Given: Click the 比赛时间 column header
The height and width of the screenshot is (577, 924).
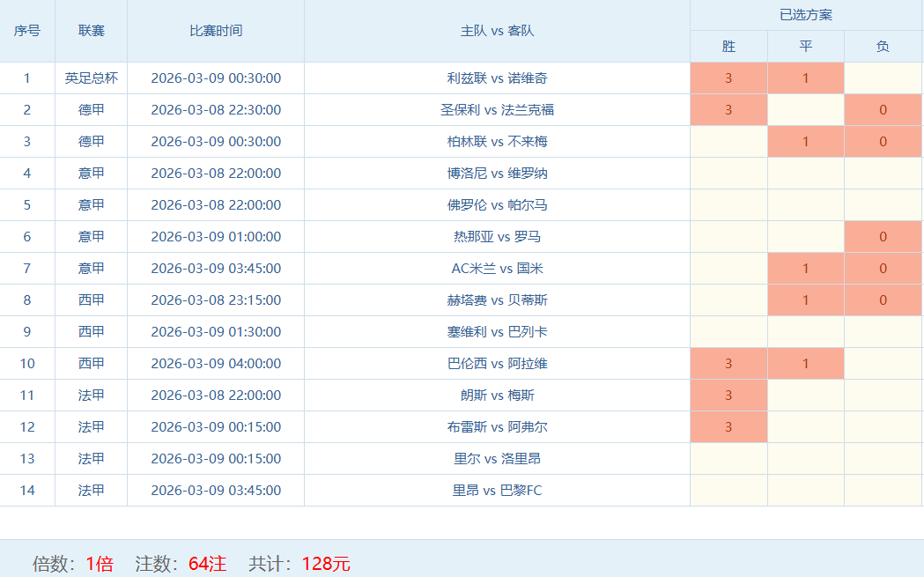Looking at the screenshot, I should click(x=216, y=31).
